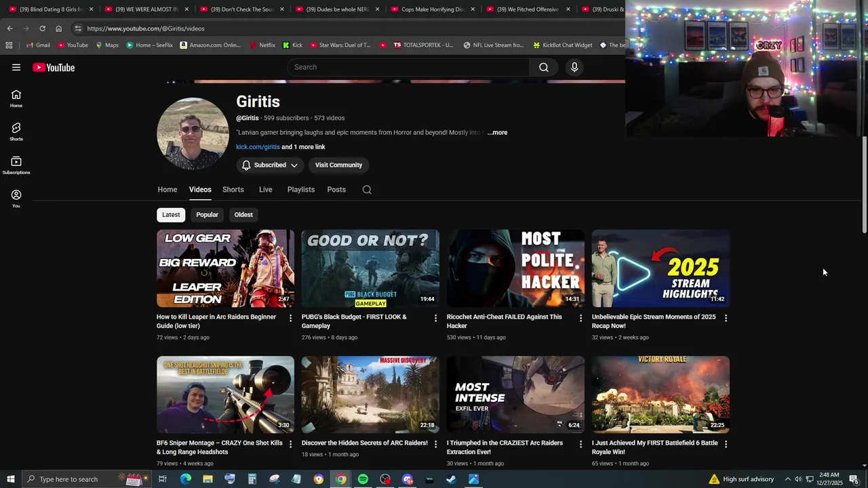Screen dimensions: 868x488
Task: Switch to the Posts tab
Action: (336, 190)
